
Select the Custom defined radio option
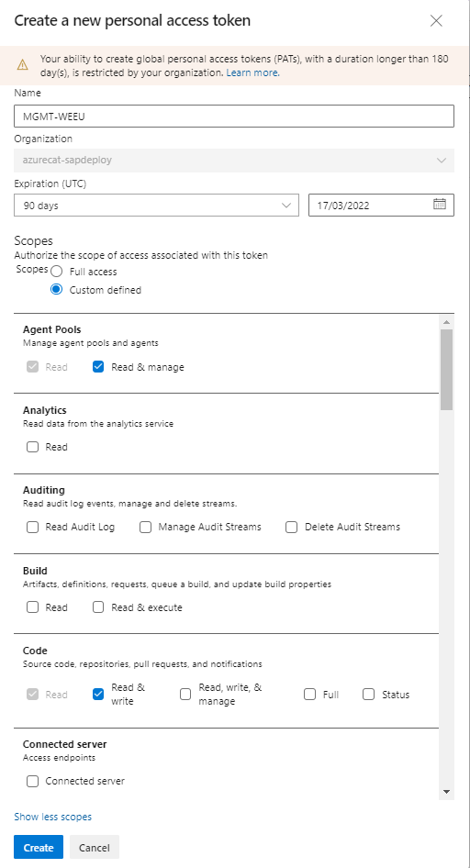57,290
